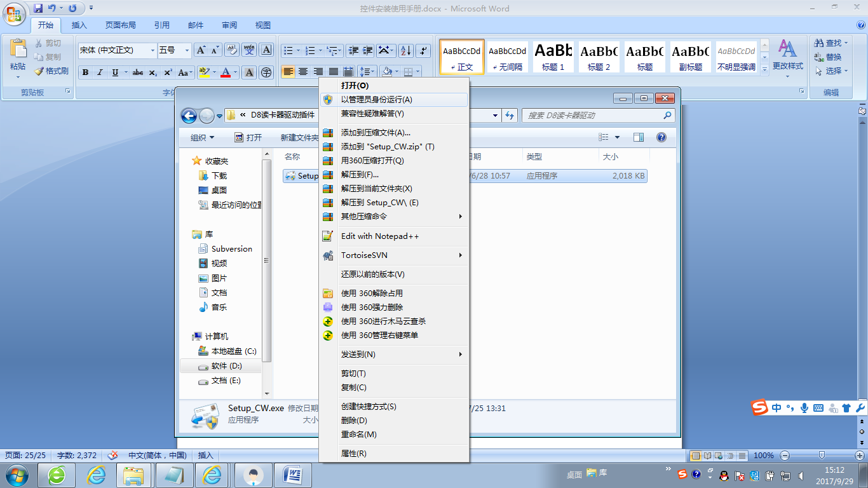
Task: Click the Sogou input method S logo
Action: [x=760, y=407]
